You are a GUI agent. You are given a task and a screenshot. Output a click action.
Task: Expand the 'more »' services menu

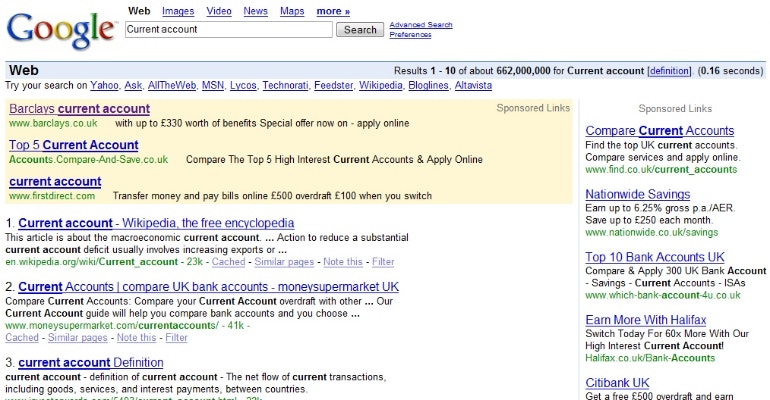333,11
